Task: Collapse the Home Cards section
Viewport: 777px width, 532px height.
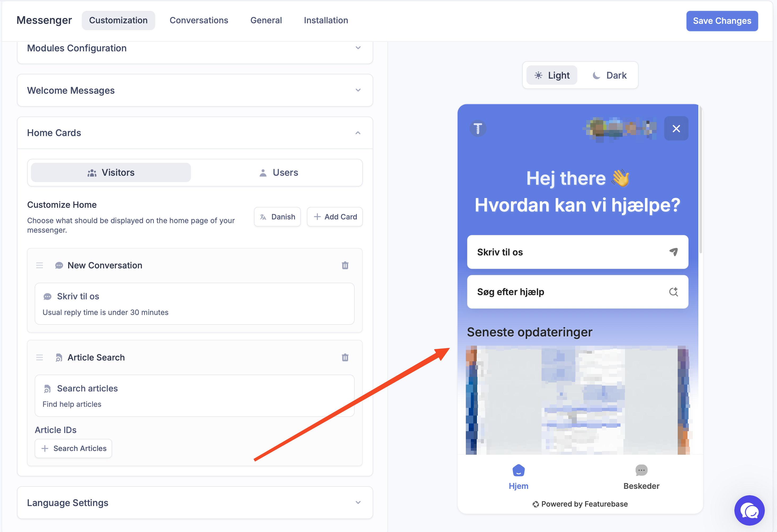Action: 195,133
